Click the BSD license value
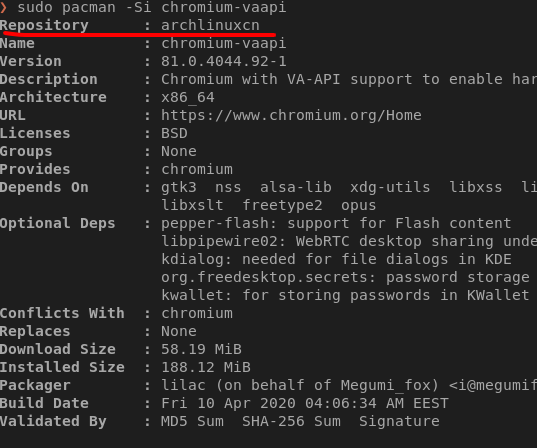The image size is (537, 448). (x=174, y=133)
